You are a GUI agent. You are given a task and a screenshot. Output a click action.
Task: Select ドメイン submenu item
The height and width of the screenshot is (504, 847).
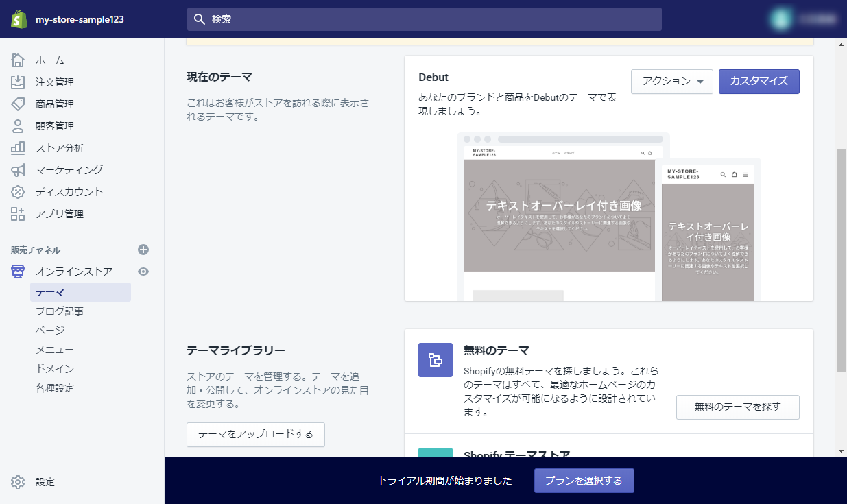pyautogui.click(x=55, y=369)
